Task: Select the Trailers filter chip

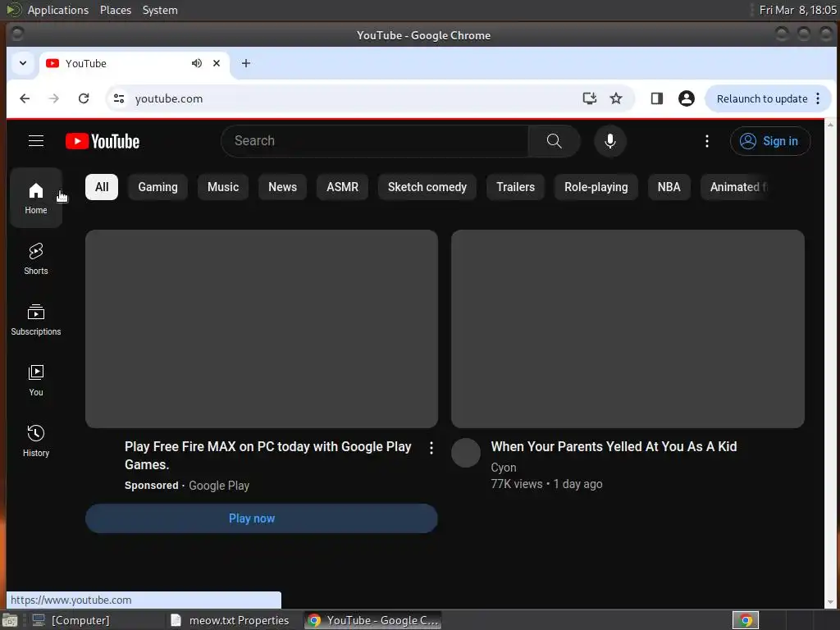Action: point(515,187)
